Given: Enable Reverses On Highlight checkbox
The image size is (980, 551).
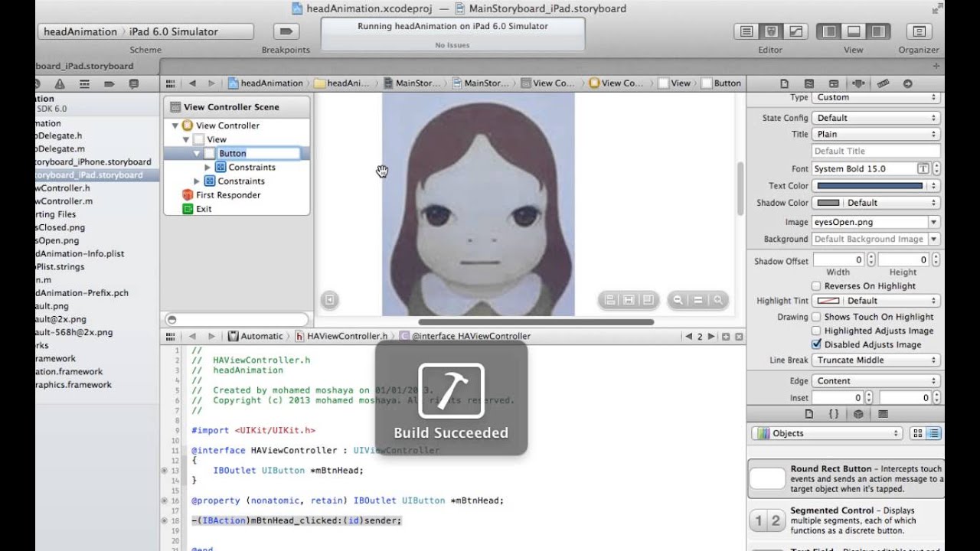Looking at the screenshot, I should point(817,285).
